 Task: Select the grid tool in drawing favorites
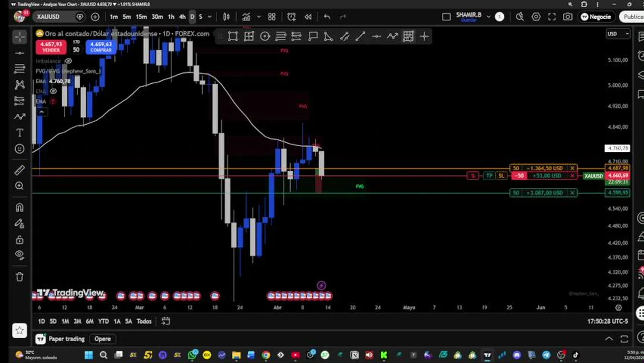click(x=408, y=36)
